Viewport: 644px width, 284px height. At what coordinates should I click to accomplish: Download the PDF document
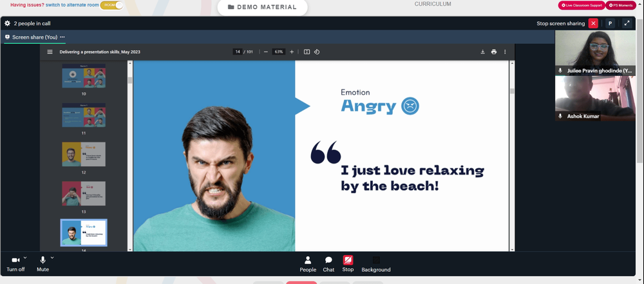pos(482,52)
